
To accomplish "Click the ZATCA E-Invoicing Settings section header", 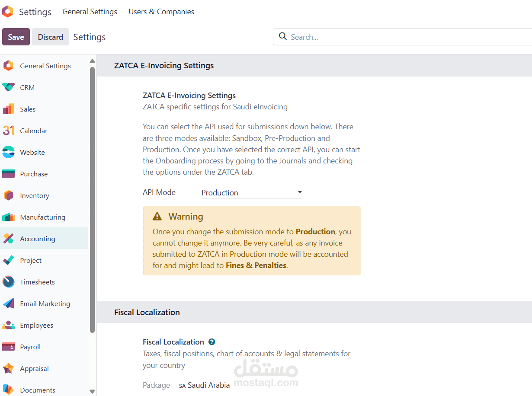I will [164, 66].
